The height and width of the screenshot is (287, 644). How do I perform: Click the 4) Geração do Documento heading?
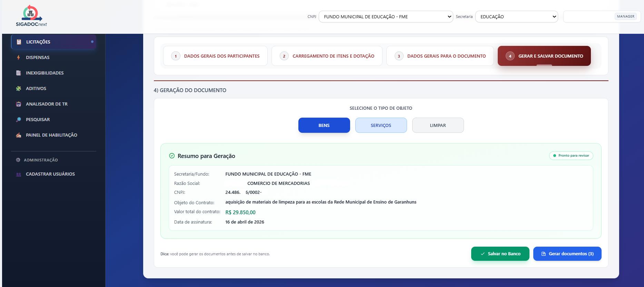tap(190, 90)
